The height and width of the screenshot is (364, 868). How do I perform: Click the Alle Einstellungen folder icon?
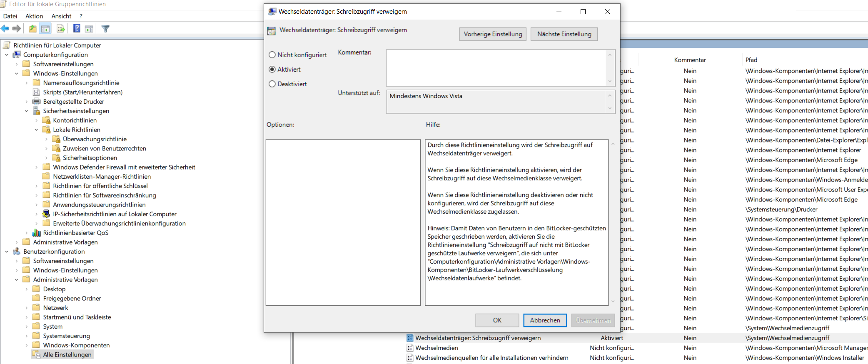(36, 354)
